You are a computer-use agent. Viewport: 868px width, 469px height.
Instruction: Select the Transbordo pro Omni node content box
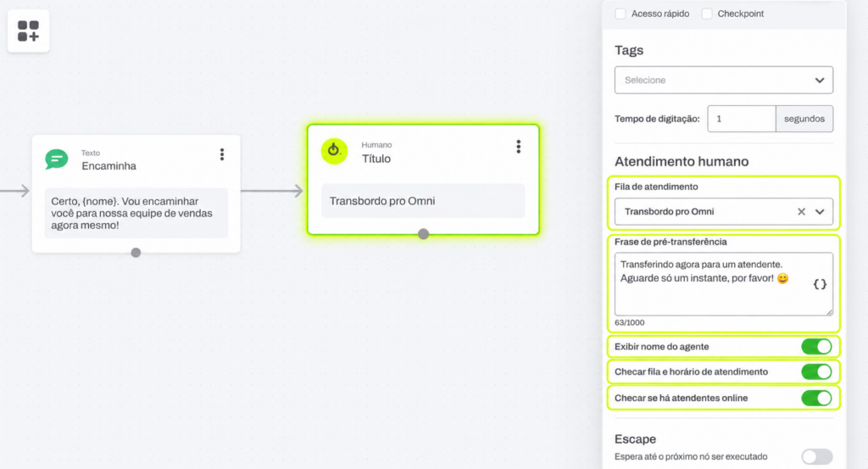pyautogui.click(x=423, y=201)
